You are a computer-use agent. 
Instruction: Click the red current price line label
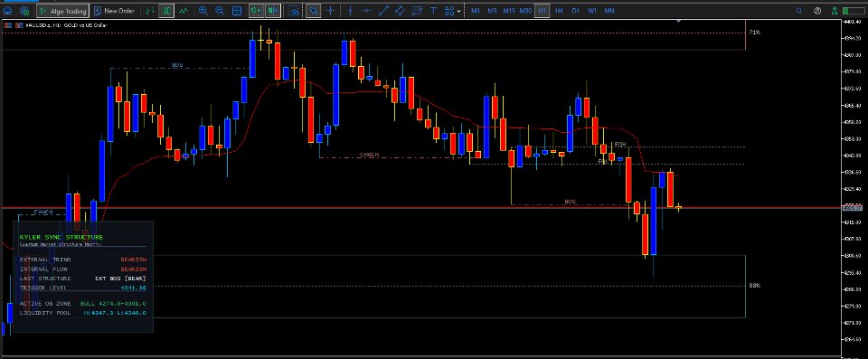click(x=853, y=208)
